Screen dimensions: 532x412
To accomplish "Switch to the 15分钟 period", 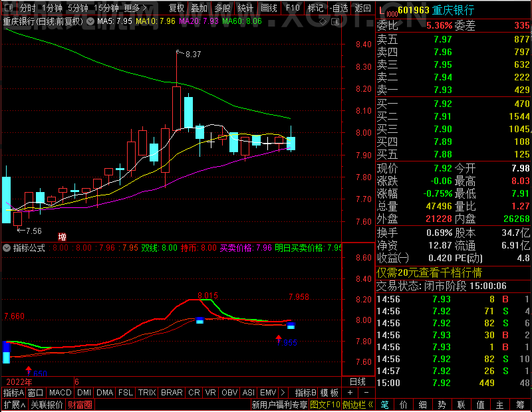I will point(106,8).
